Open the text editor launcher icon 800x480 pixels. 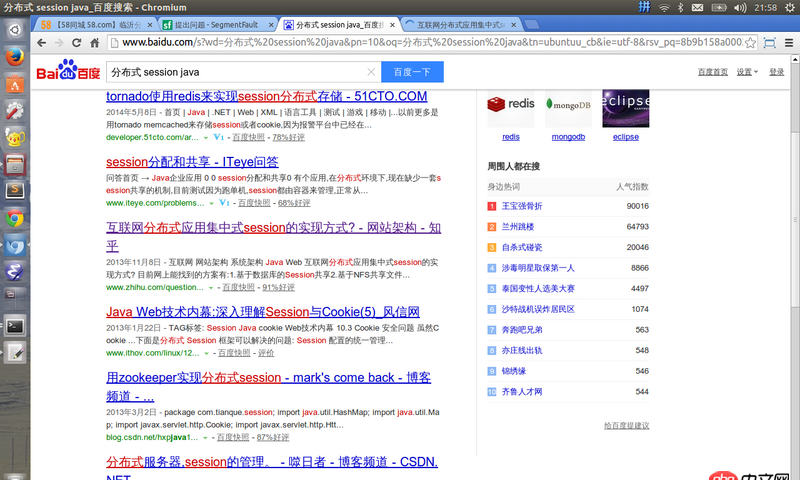pos(15,353)
